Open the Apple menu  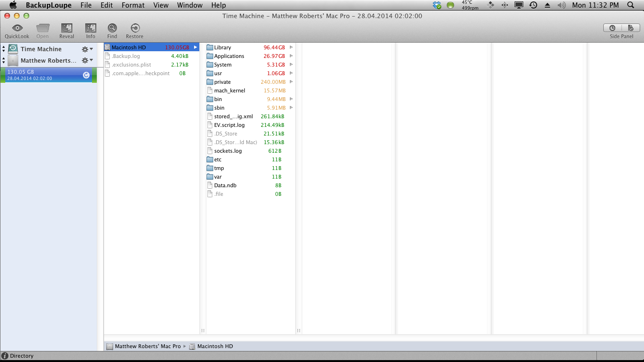[x=13, y=5]
